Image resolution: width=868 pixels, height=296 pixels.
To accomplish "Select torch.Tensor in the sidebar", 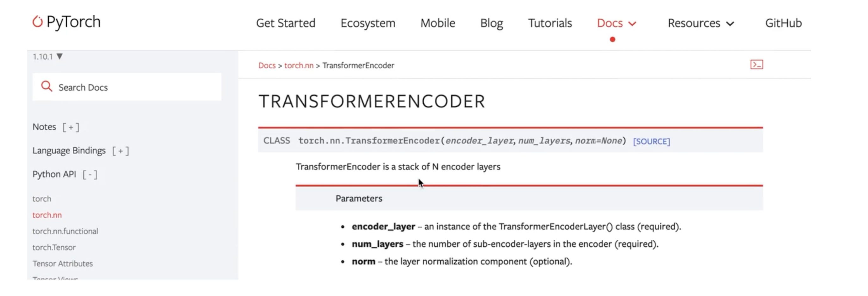I will pyautogui.click(x=54, y=247).
